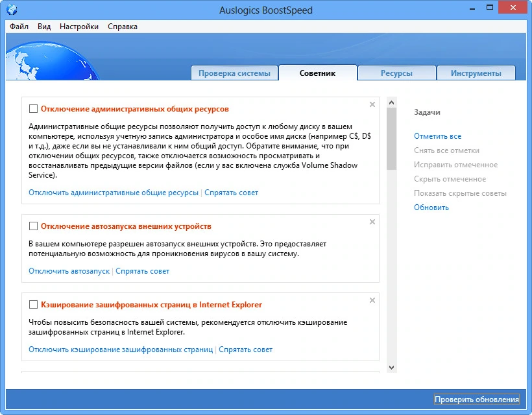
Task: Open the Справка menu
Action: pos(123,27)
